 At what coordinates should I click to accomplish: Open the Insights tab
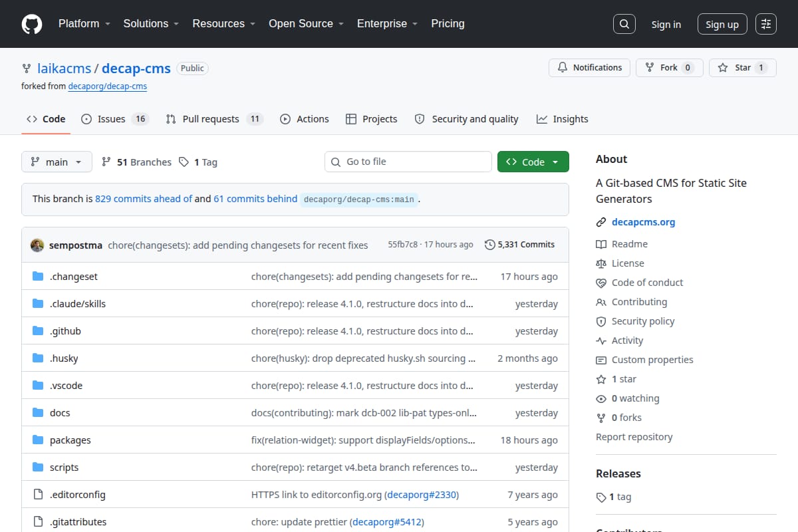point(563,119)
